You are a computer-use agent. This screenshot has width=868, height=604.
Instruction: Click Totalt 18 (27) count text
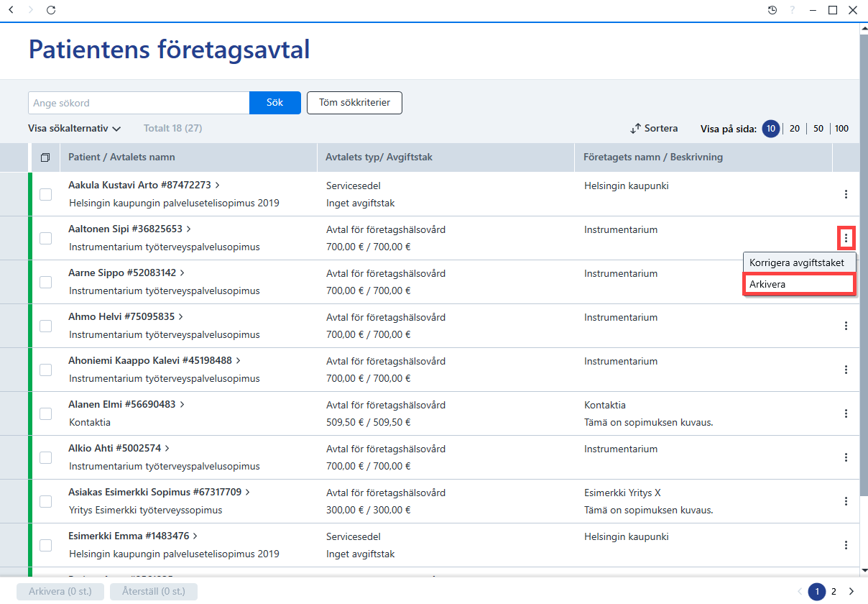click(172, 129)
